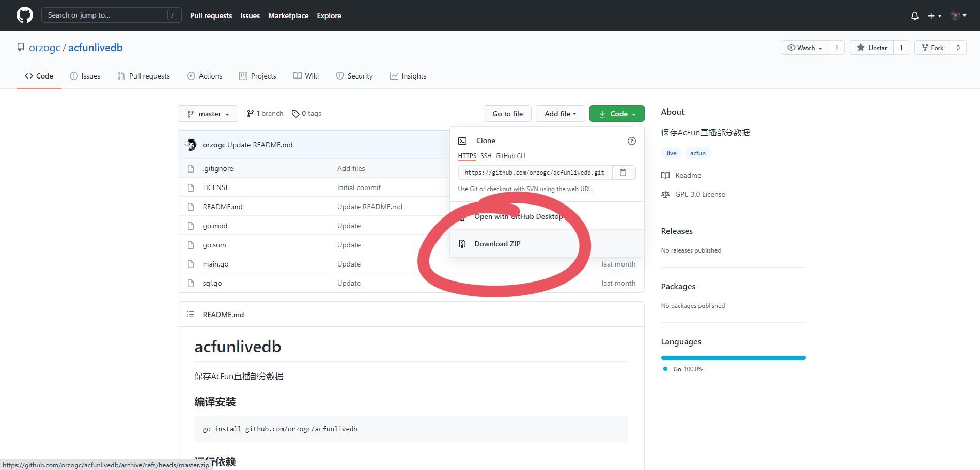Click orzogc avatar in commit header

tap(191, 145)
